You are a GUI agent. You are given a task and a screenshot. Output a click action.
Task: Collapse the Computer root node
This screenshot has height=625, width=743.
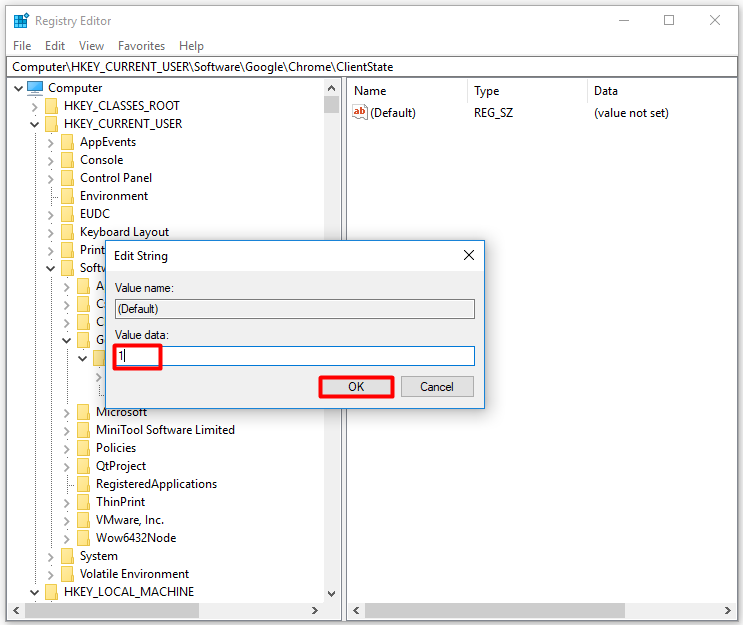pos(18,88)
